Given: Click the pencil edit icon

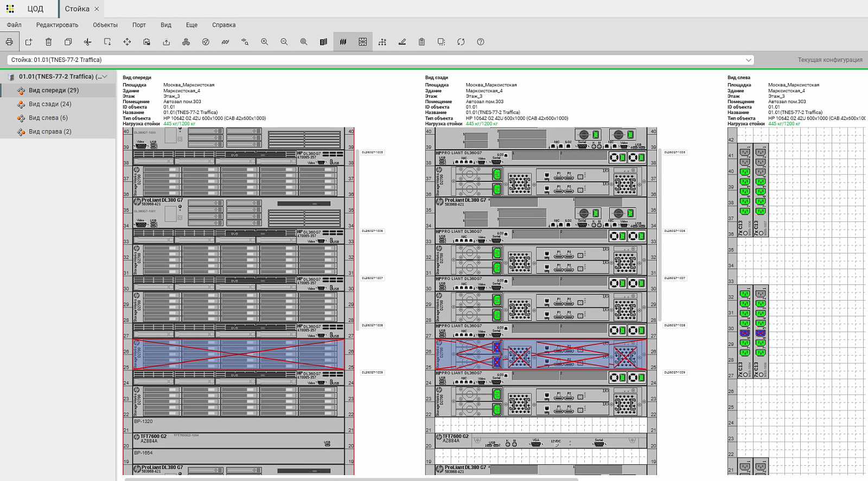Looking at the screenshot, I should tap(402, 42).
